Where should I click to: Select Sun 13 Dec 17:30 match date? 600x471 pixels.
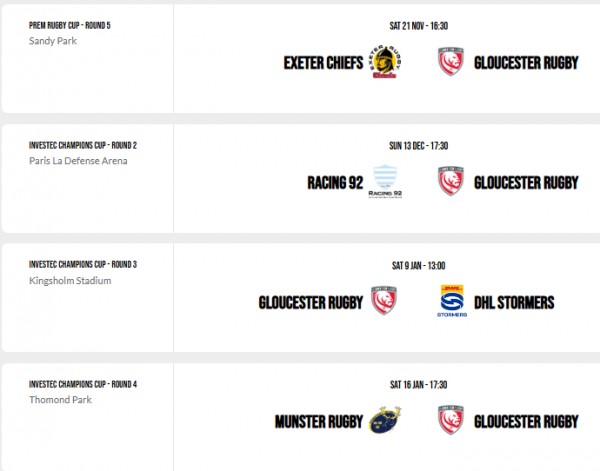click(419, 145)
